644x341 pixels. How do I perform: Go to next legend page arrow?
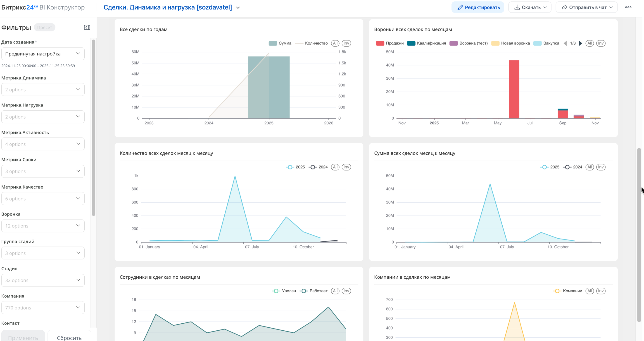click(580, 43)
